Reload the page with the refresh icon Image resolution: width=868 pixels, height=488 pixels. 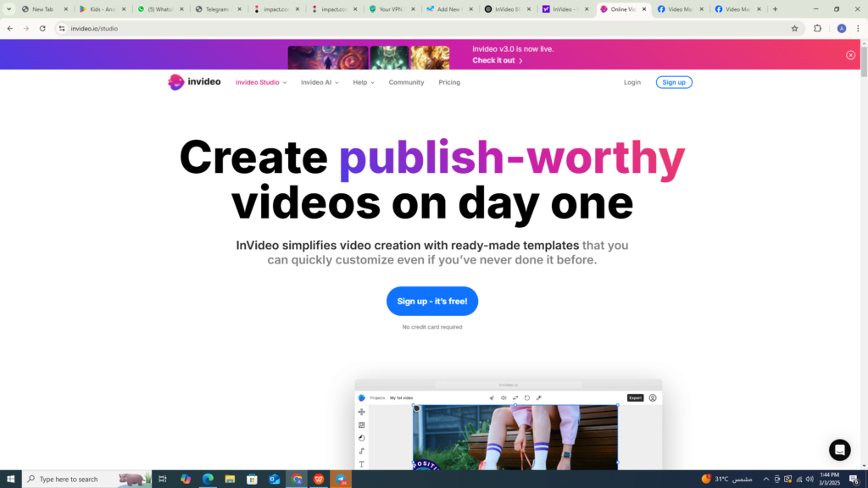click(x=42, y=28)
